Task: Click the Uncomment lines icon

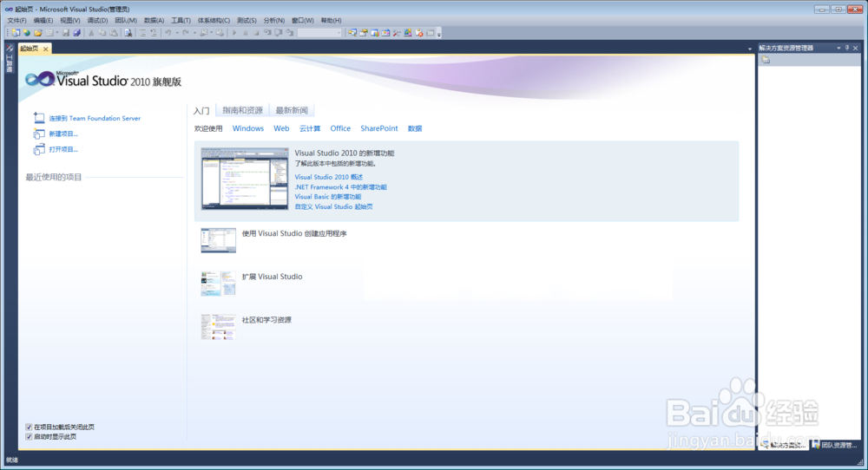Action: 154,33
